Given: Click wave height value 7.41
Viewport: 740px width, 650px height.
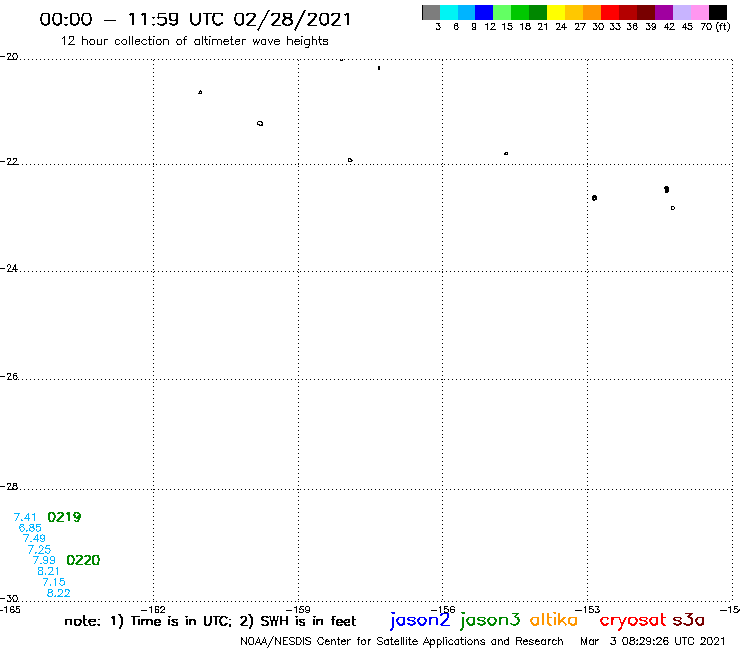Looking at the screenshot, I should click(25, 517).
